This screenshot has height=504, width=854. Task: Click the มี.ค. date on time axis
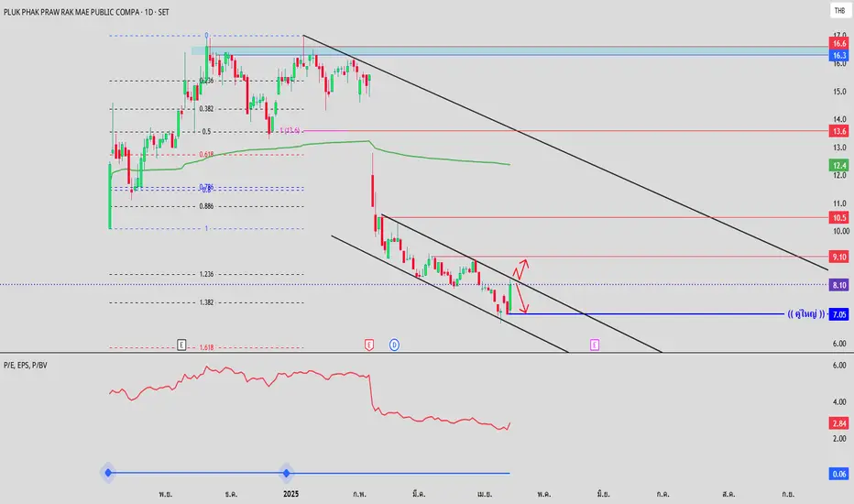coord(419,494)
